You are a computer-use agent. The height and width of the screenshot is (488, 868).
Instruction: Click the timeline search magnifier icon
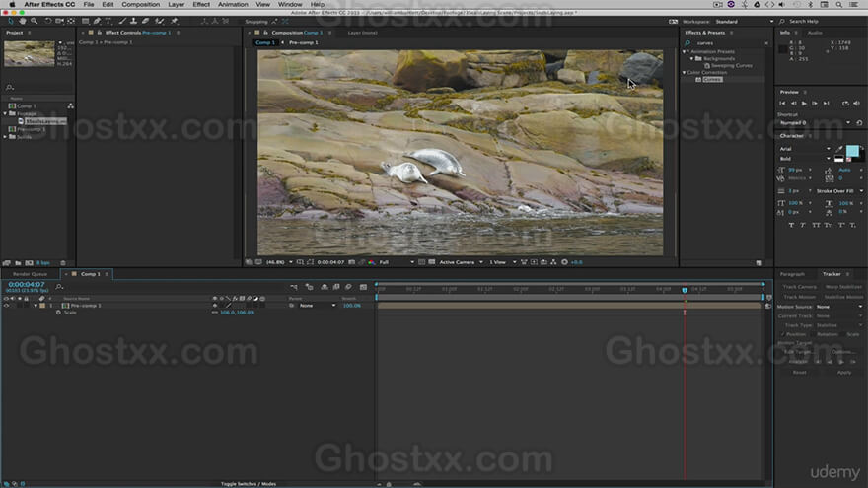[59, 287]
